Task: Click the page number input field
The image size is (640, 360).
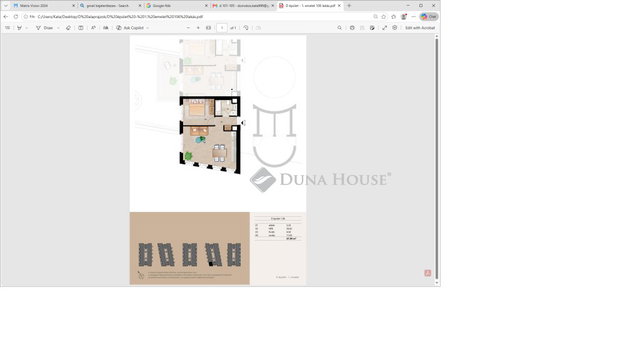Action: coord(222,28)
